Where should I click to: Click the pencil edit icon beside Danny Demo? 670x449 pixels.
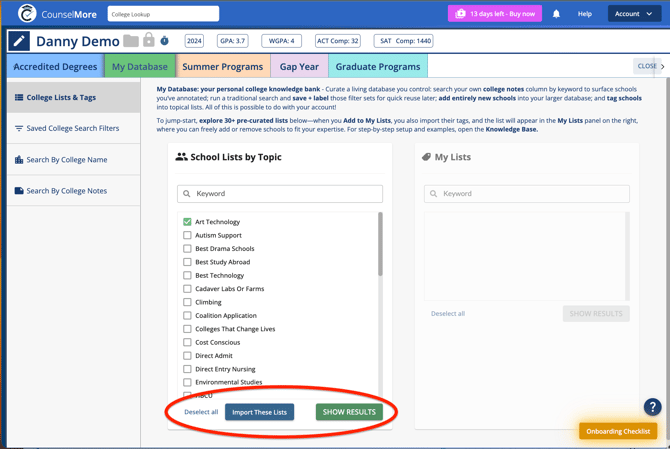pos(19,41)
